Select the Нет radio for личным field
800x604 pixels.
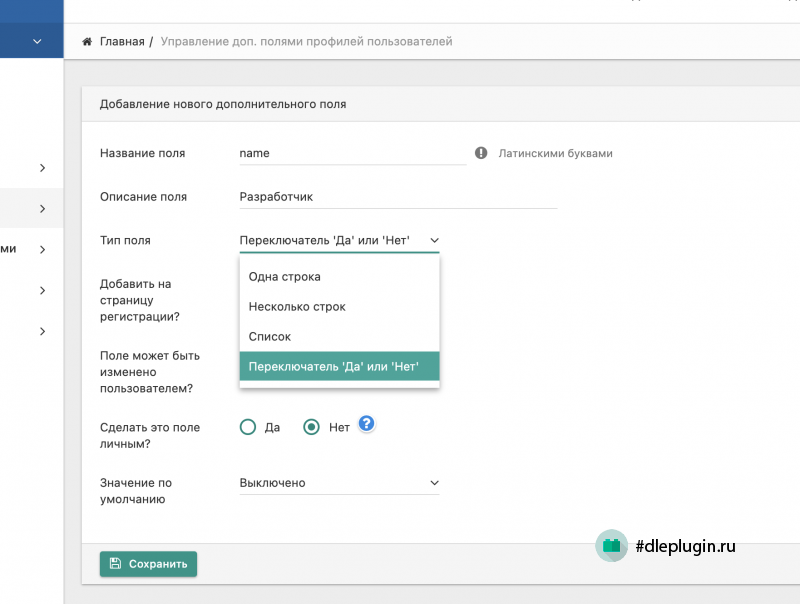click(x=311, y=427)
